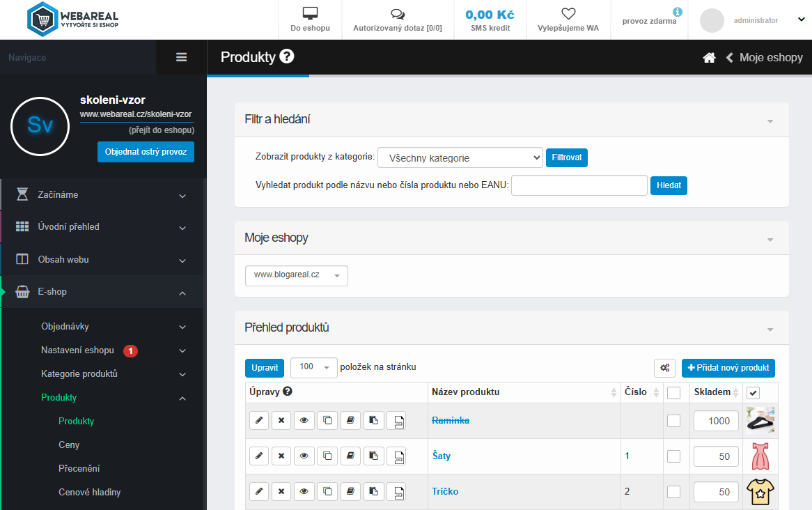Click the delete X icon for Tričko
The height and width of the screenshot is (510, 812).
(x=281, y=492)
